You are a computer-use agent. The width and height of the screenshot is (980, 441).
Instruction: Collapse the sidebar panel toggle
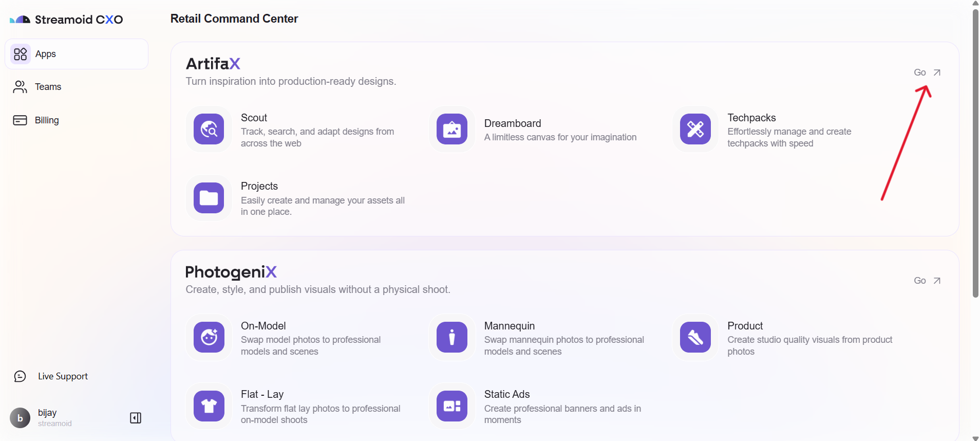pos(136,418)
